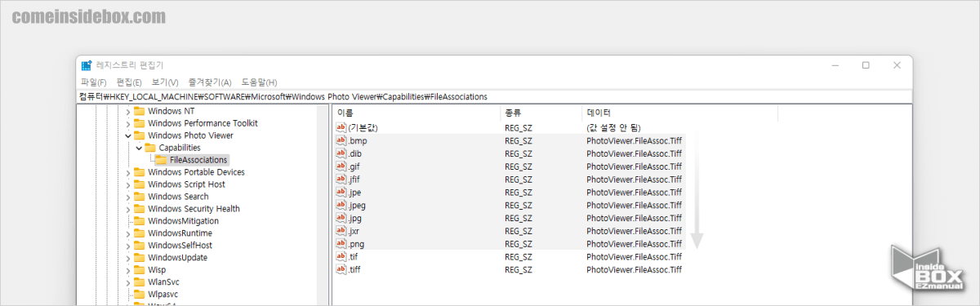Select the Windows NT folder icon

[x=139, y=111]
